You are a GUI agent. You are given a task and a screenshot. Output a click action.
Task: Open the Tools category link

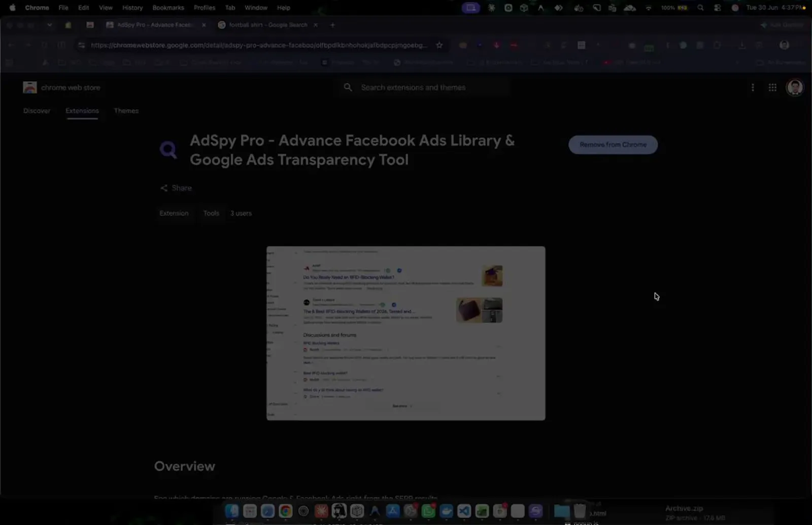click(x=211, y=213)
